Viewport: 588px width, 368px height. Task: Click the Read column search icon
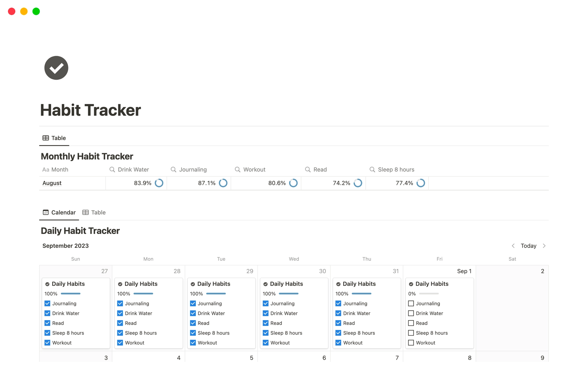point(308,169)
